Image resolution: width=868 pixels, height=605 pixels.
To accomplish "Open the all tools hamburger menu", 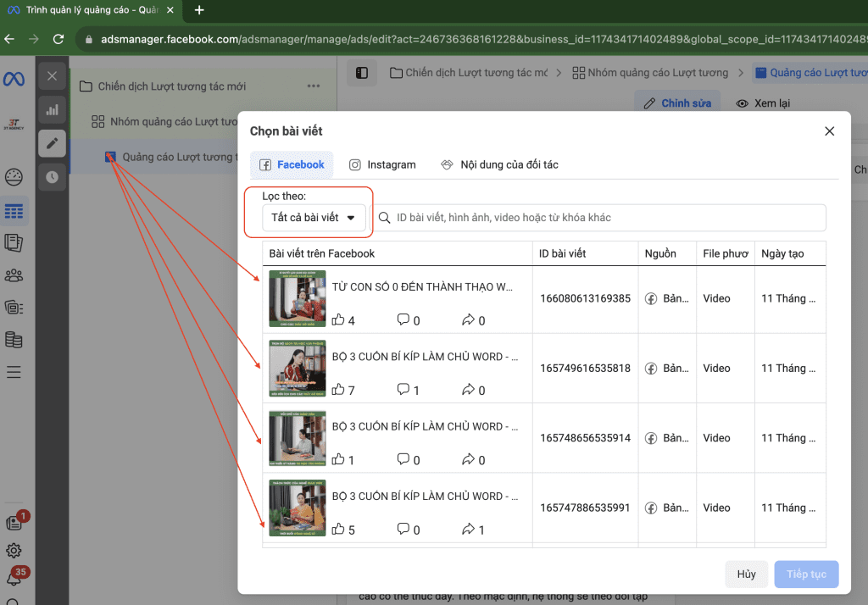I will [x=14, y=372].
